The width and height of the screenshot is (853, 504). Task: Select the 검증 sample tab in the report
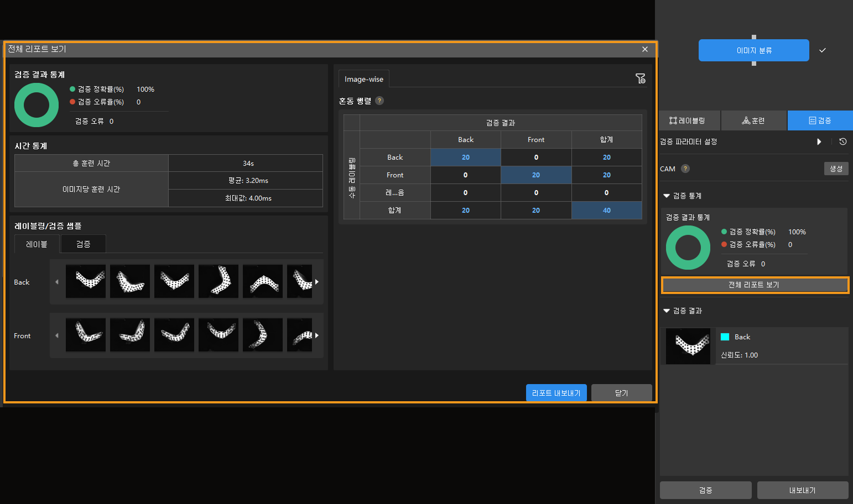(83, 244)
